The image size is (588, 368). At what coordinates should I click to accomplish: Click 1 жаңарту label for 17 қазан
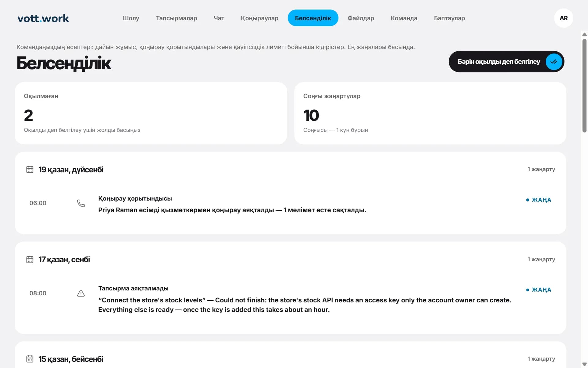(x=541, y=259)
